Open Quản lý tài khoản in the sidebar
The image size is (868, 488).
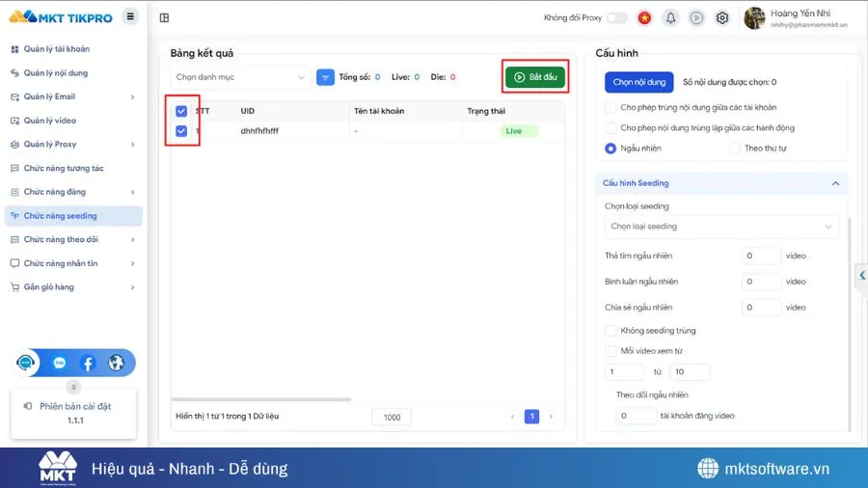click(73, 49)
